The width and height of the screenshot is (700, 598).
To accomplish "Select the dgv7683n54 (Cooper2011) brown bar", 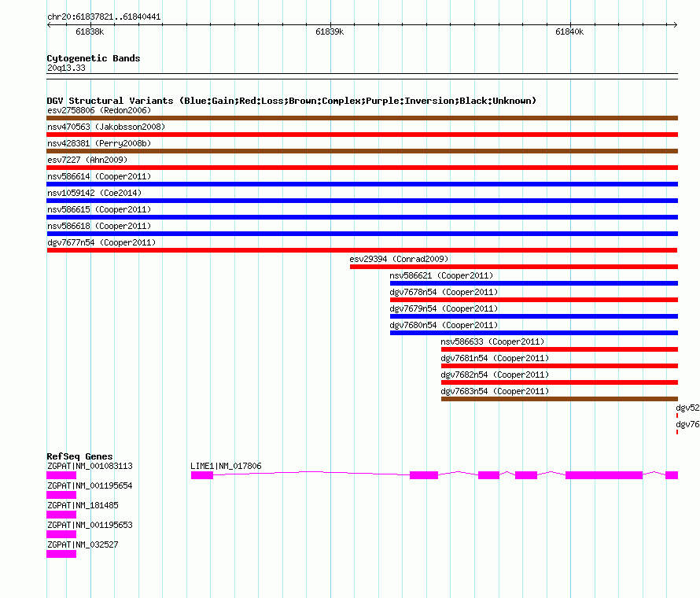I will pyautogui.click(x=559, y=399).
